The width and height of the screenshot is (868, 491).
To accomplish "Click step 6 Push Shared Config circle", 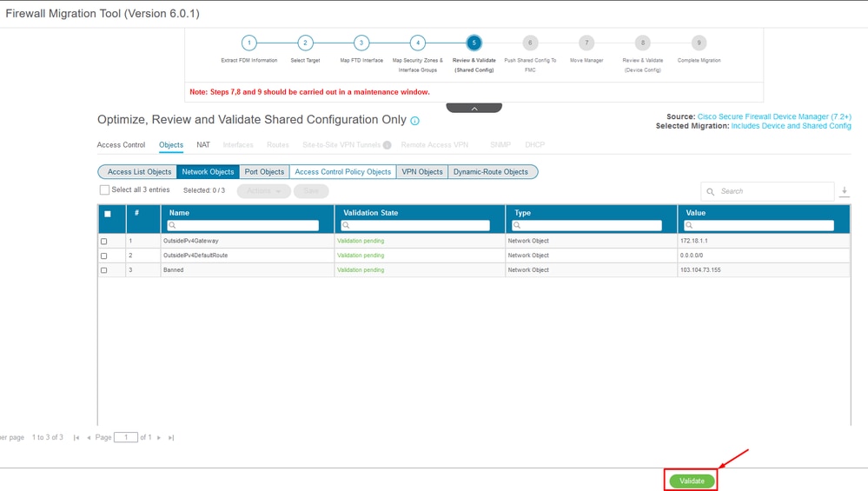I will pos(530,43).
